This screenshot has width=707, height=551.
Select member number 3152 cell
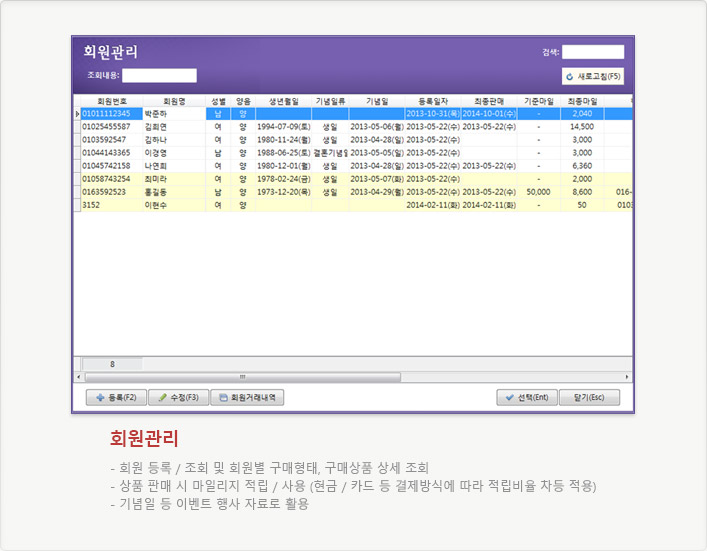coord(112,205)
